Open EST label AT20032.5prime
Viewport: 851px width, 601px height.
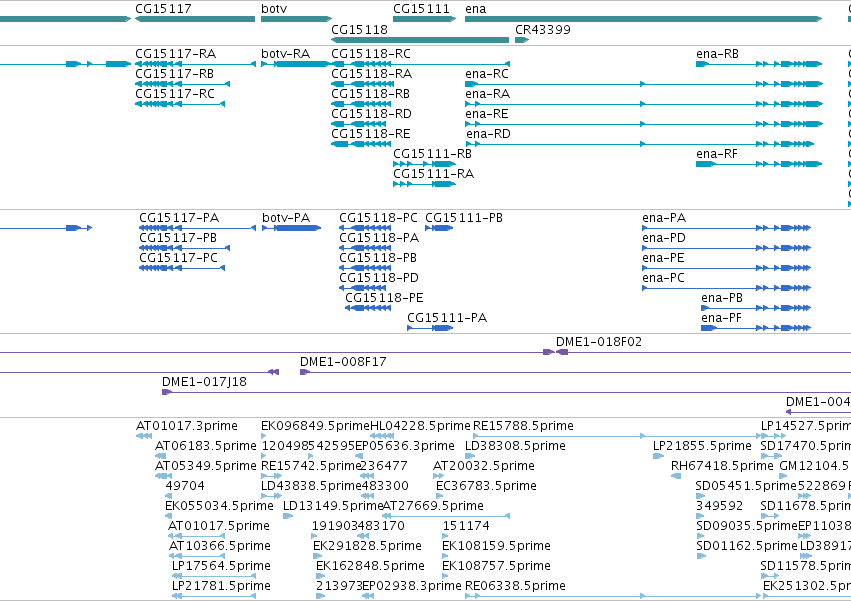tap(484, 466)
